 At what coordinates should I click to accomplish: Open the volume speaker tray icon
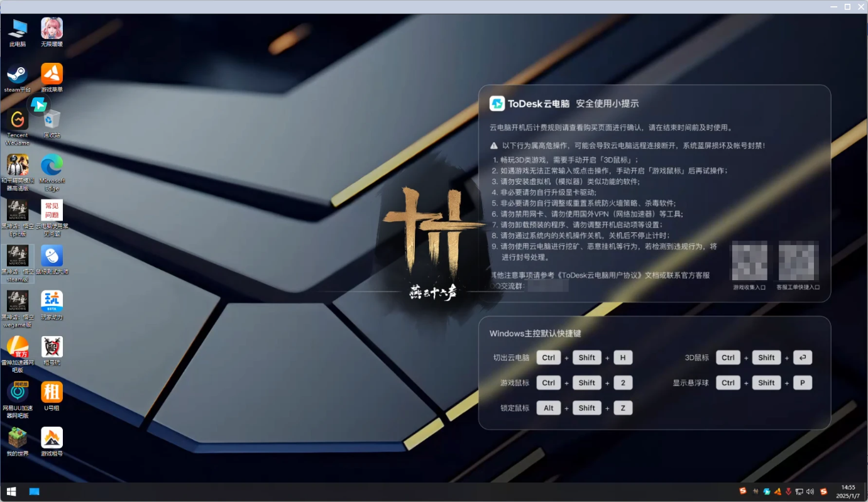click(810, 491)
